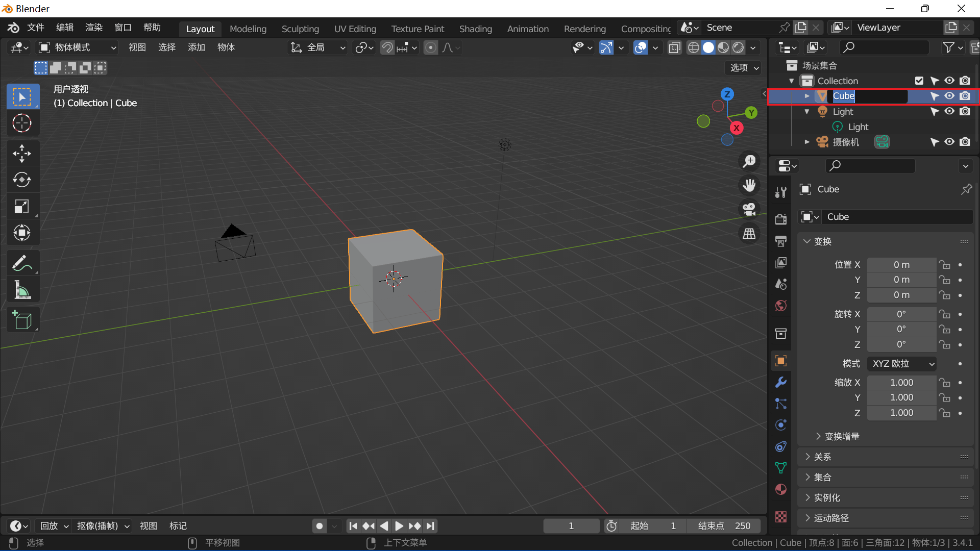
Task: Open the Object Data mesh tab
Action: [781, 468]
